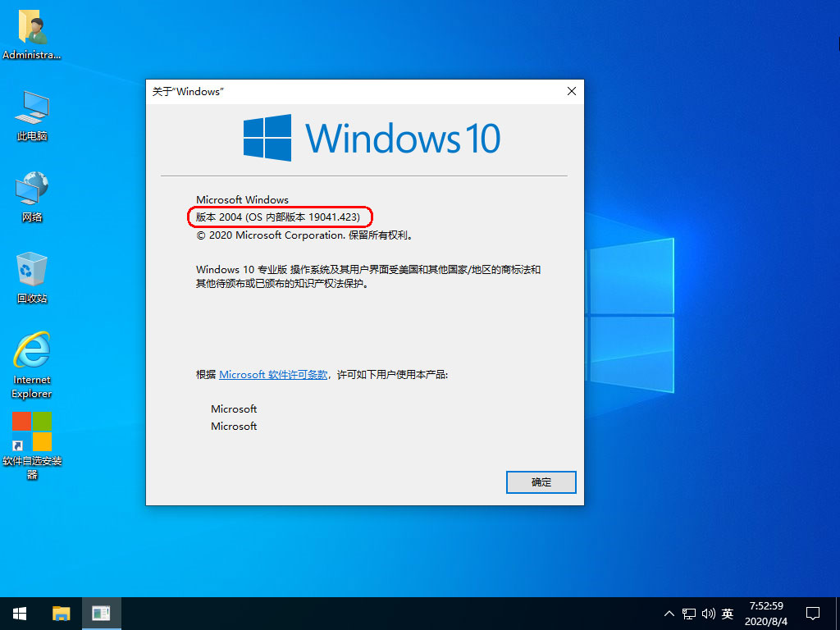
Task: Open the Administrator folder on the desktop
Action: (31, 29)
